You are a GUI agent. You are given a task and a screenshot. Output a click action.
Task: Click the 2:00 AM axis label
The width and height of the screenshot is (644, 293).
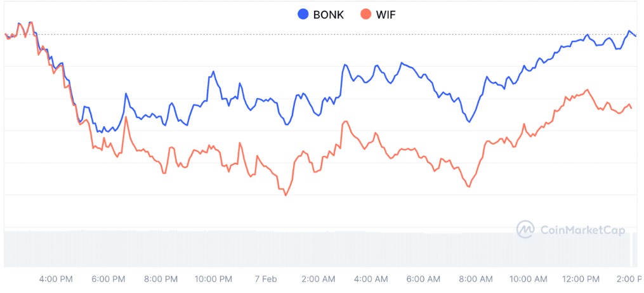pyautogui.click(x=319, y=279)
